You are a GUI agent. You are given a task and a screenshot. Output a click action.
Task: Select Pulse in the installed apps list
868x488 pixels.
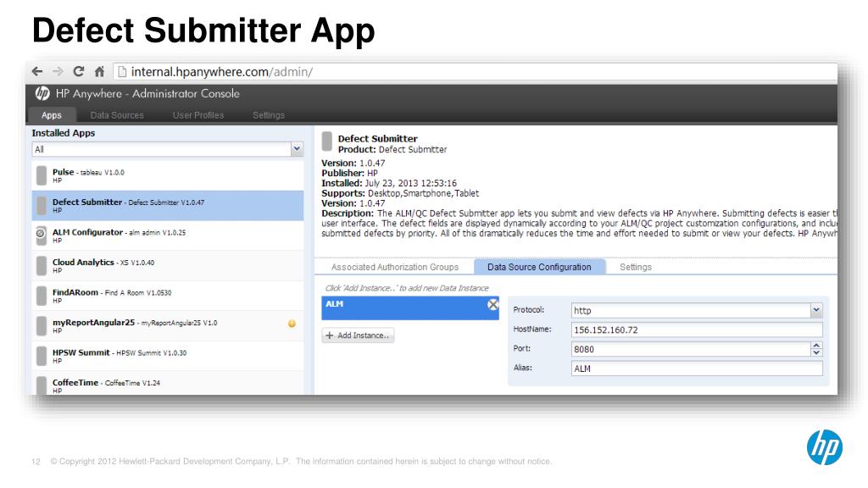168,175
